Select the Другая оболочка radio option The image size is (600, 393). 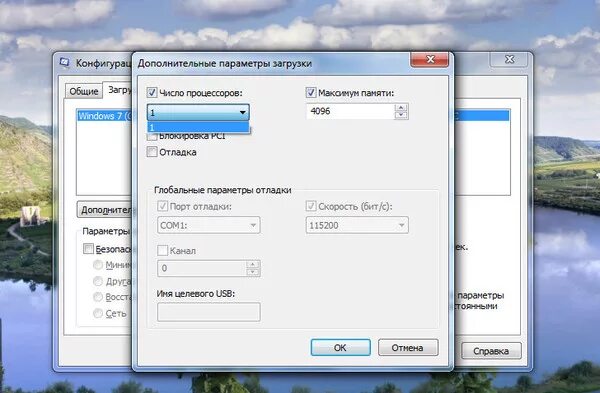click(98, 281)
